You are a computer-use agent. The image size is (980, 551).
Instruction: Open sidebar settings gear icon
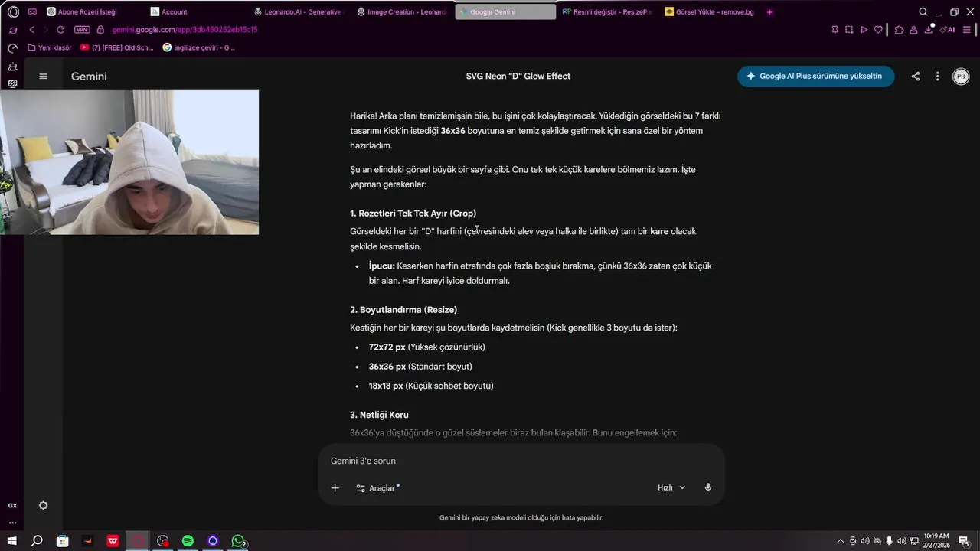tap(43, 505)
